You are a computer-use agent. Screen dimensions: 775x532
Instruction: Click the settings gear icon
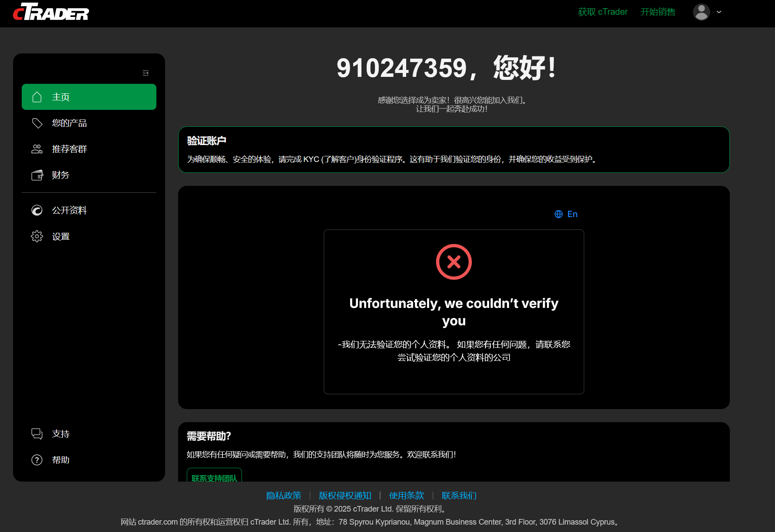click(x=37, y=236)
